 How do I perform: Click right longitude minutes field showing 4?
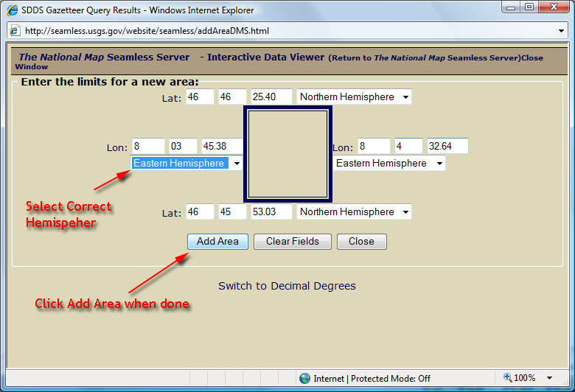(x=408, y=146)
